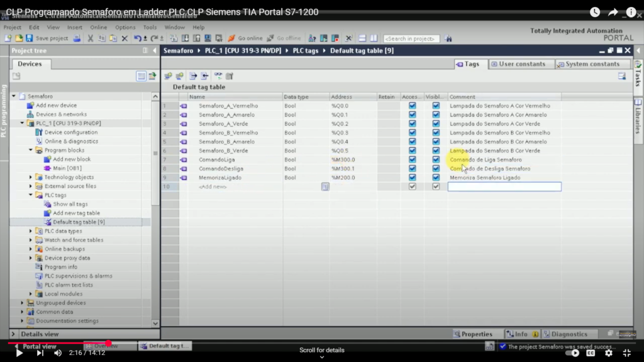Expand External source files folder

[31, 186]
